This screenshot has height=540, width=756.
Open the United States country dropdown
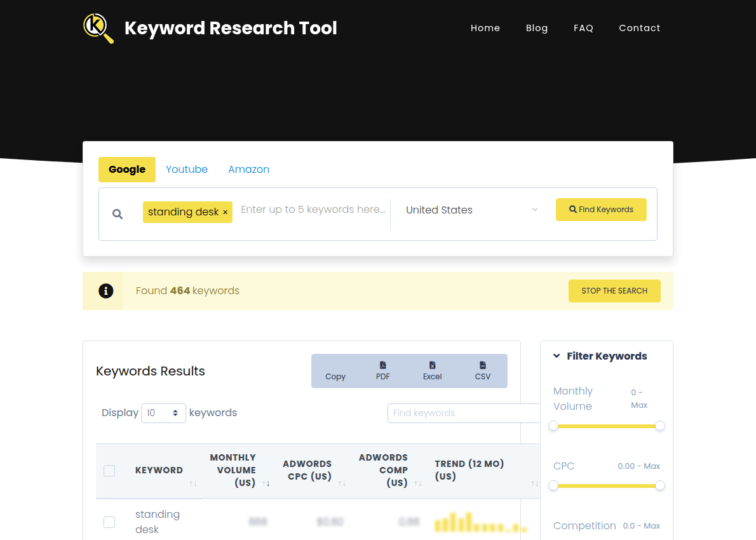471,210
